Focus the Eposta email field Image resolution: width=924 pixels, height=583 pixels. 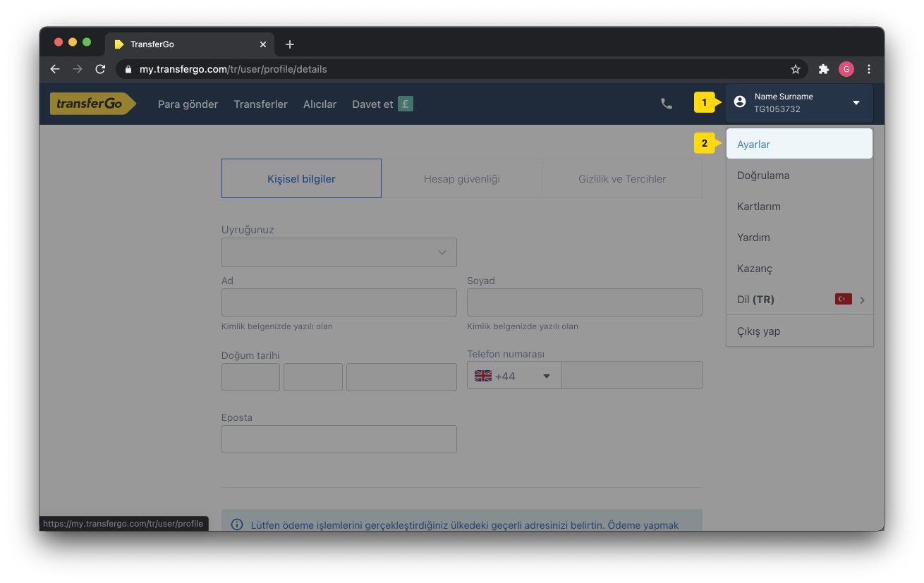339,439
